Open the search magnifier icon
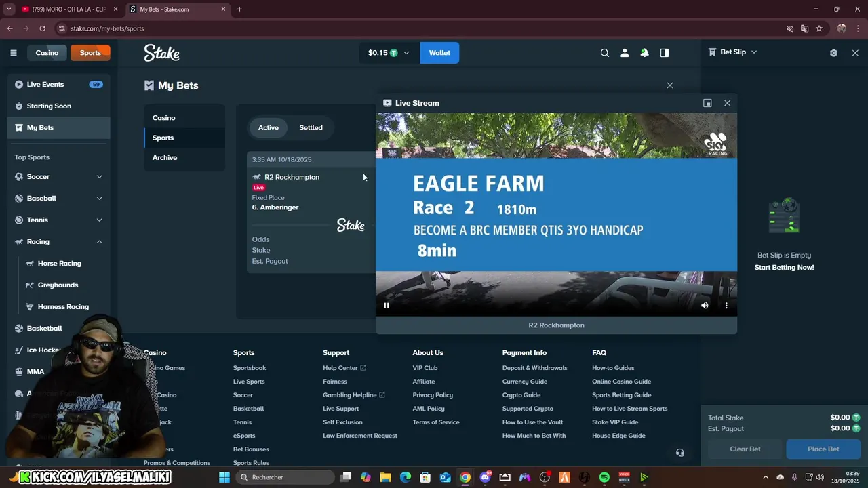Image resolution: width=868 pixels, height=488 pixels. click(x=605, y=53)
